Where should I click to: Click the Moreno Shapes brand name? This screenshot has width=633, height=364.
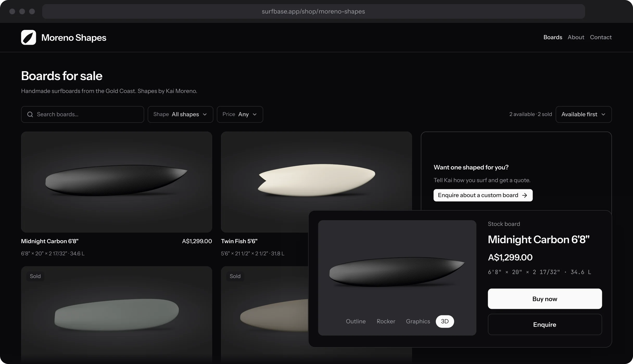coord(74,38)
